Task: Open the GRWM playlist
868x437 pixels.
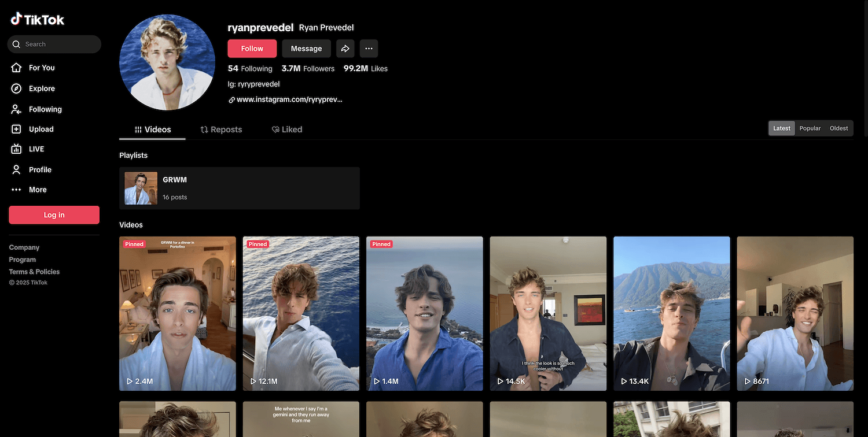Action: coord(239,188)
